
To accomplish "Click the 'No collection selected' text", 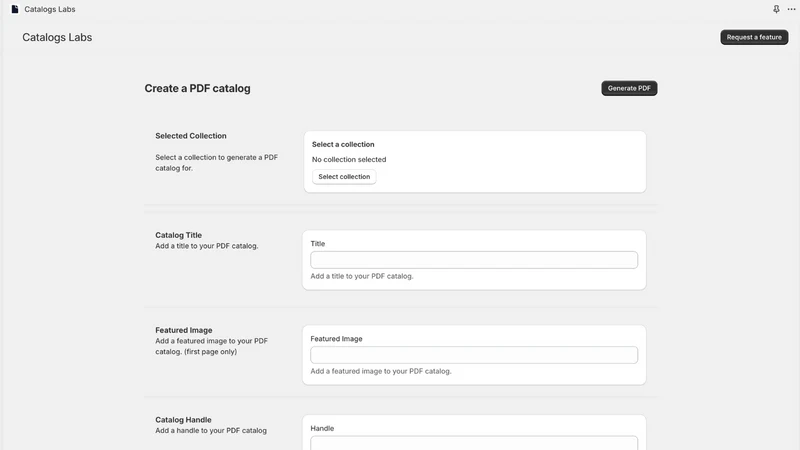I will 349,159.
